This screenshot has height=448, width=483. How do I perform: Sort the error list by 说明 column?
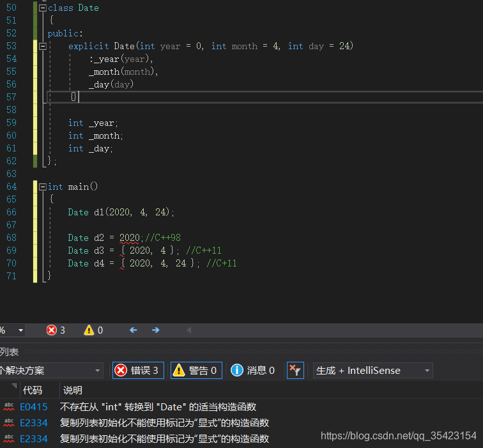tap(73, 390)
